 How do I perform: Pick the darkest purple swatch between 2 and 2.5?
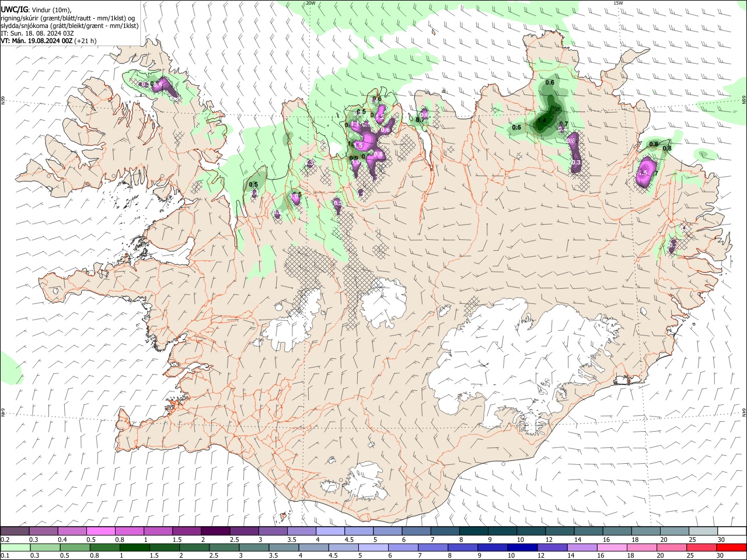215,531
